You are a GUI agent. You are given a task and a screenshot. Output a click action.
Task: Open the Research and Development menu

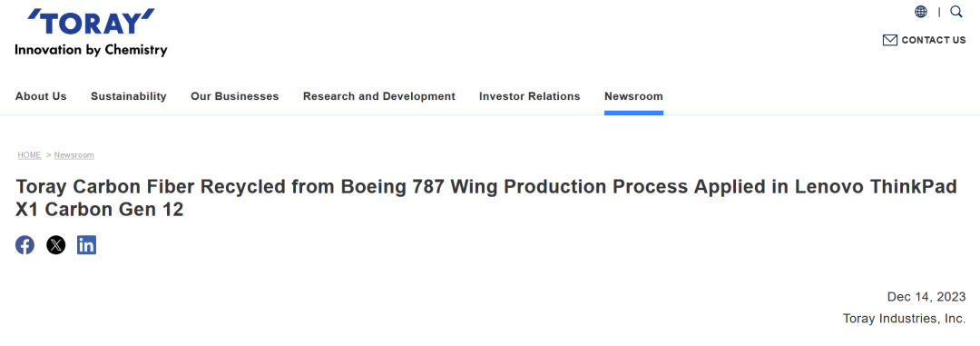[379, 96]
